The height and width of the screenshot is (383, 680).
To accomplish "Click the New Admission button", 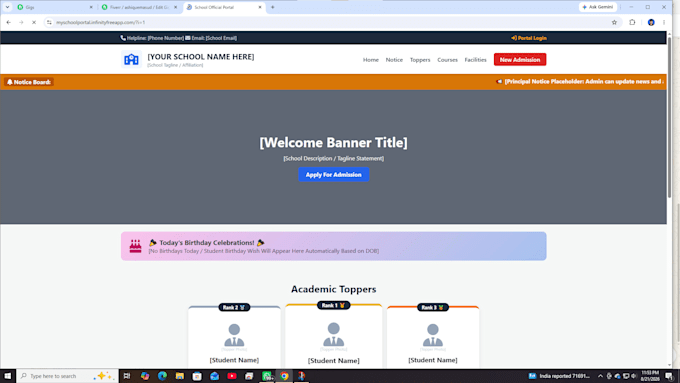I will coord(520,59).
